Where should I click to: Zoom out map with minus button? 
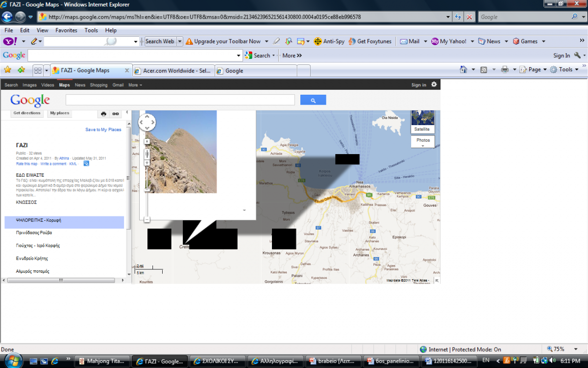(147, 219)
